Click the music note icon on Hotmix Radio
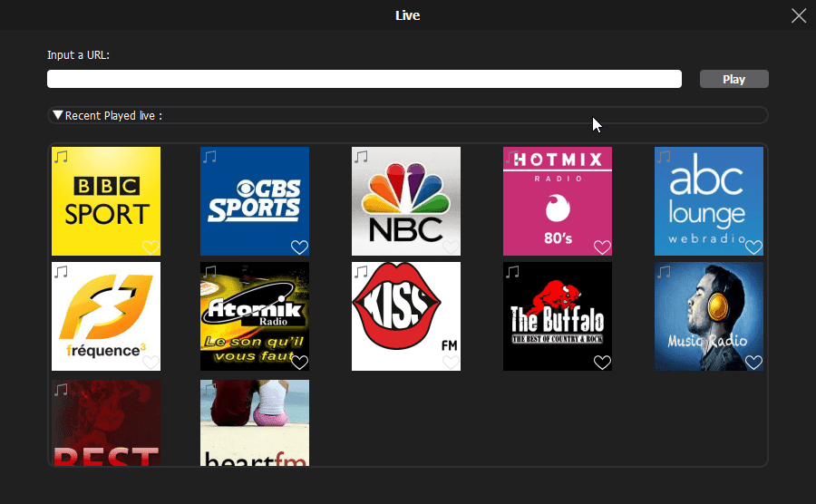 [513, 157]
